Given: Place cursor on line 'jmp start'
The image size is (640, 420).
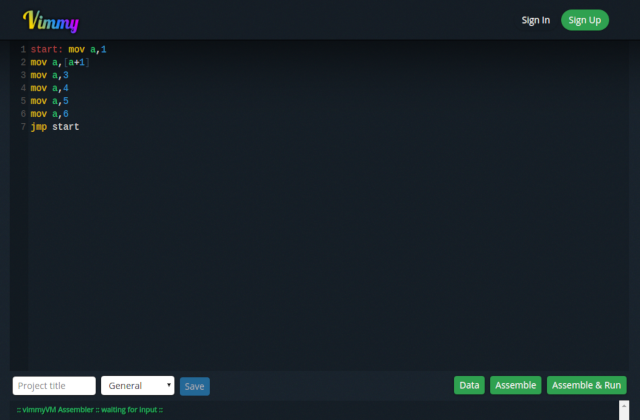Looking at the screenshot, I should coord(55,127).
